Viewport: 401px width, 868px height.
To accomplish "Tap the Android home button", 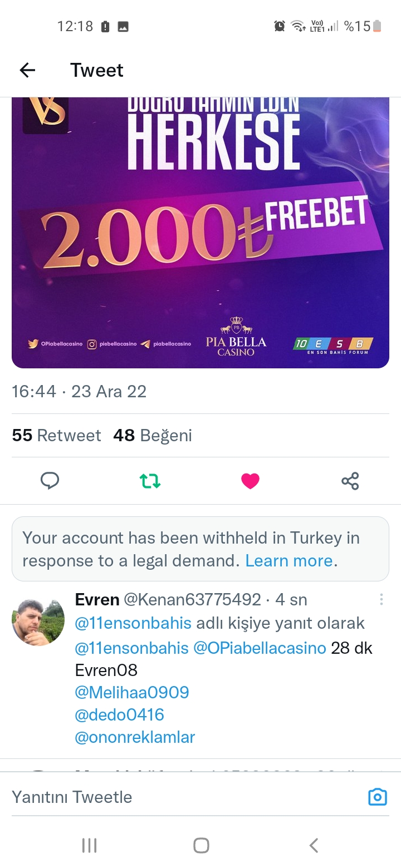I will point(201,846).
